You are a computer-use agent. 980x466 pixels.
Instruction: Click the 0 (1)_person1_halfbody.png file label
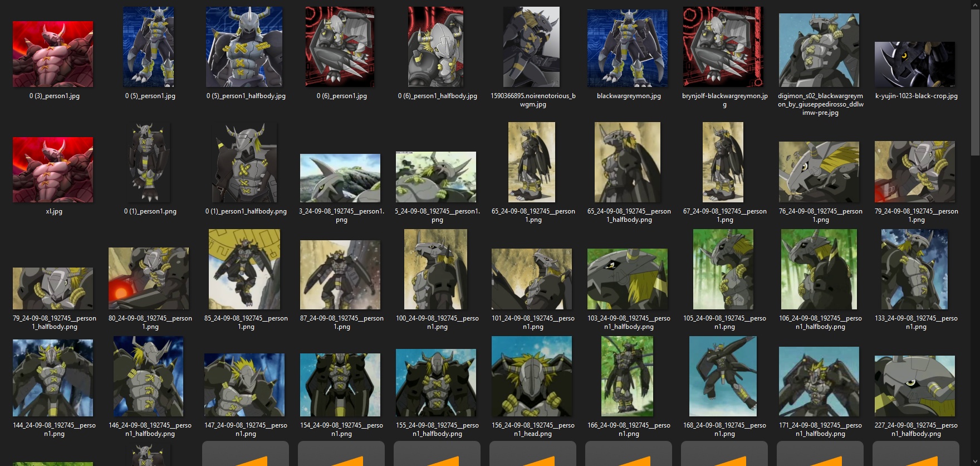pos(246,212)
